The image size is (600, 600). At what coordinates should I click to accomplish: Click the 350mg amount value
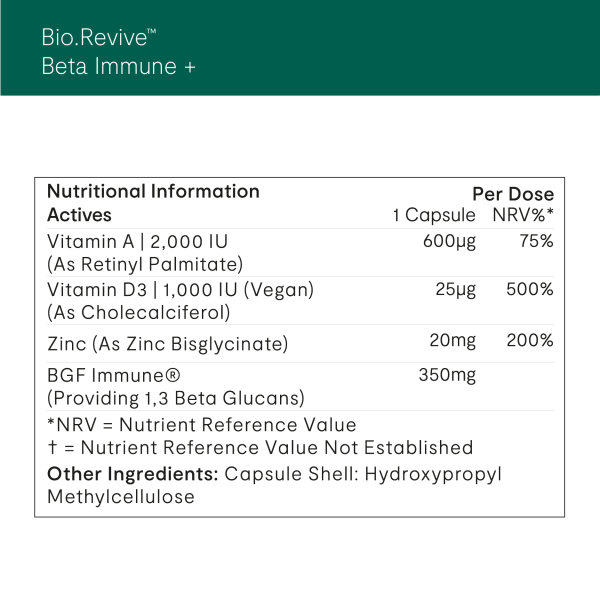tap(446, 376)
